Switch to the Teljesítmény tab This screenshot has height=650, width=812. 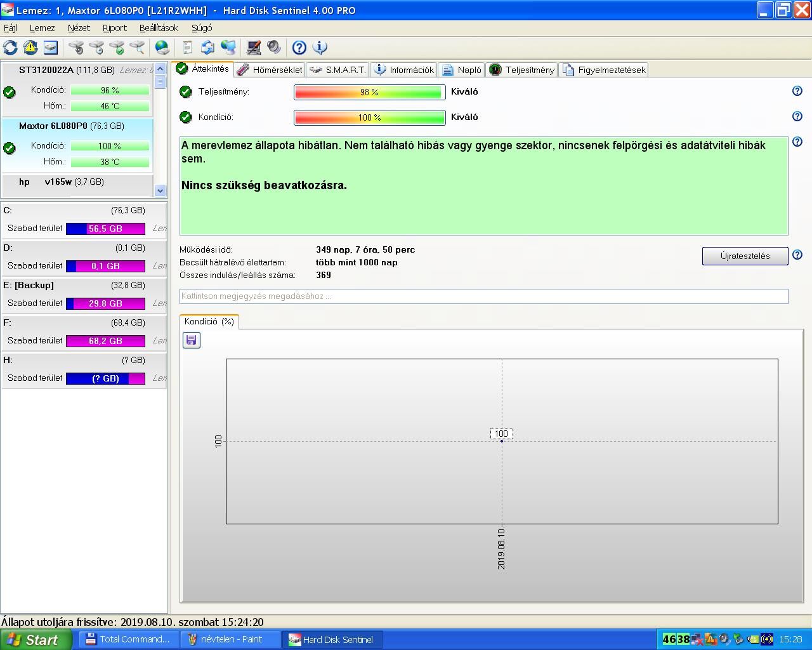pos(522,70)
